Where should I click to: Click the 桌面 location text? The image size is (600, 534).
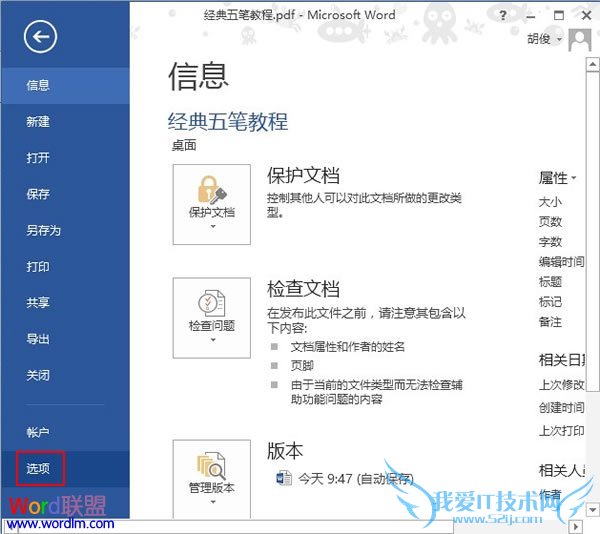pyautogui.click(x=184, y=145)
